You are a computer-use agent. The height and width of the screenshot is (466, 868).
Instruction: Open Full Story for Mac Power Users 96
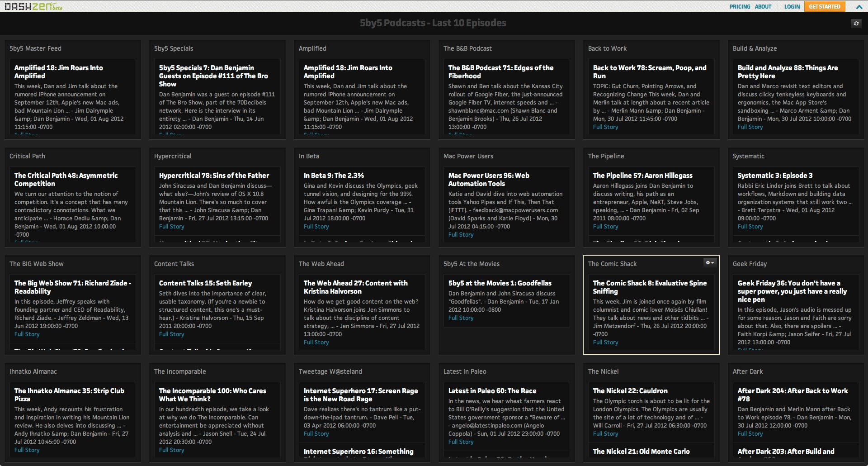click(x=461, y=235)
